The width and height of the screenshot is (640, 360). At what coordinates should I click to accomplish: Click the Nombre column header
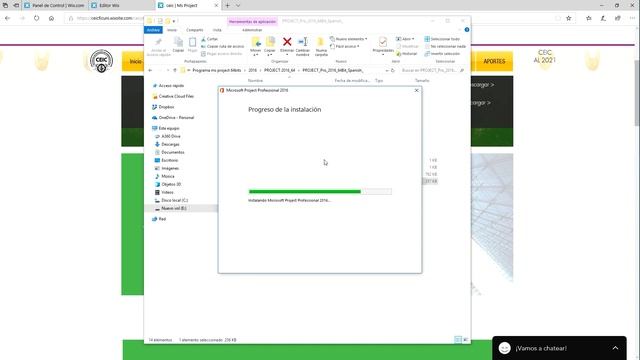click(x=255, y=81)
